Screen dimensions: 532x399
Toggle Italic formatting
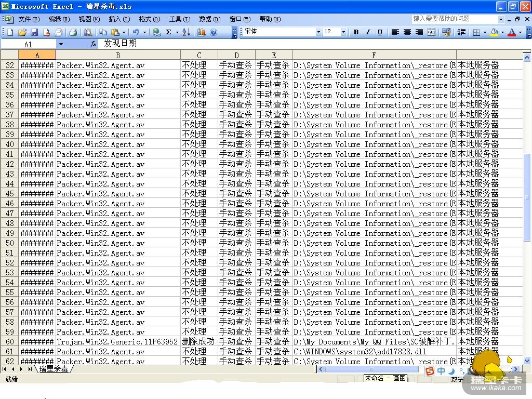tap(368, 32)
